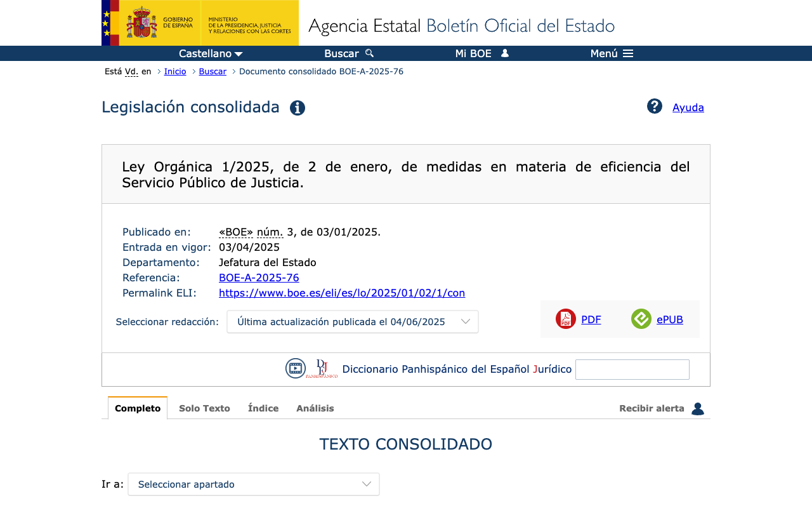Go to Buscar breadcrumb link
The image size is (812, 508).
coord(213,71)
